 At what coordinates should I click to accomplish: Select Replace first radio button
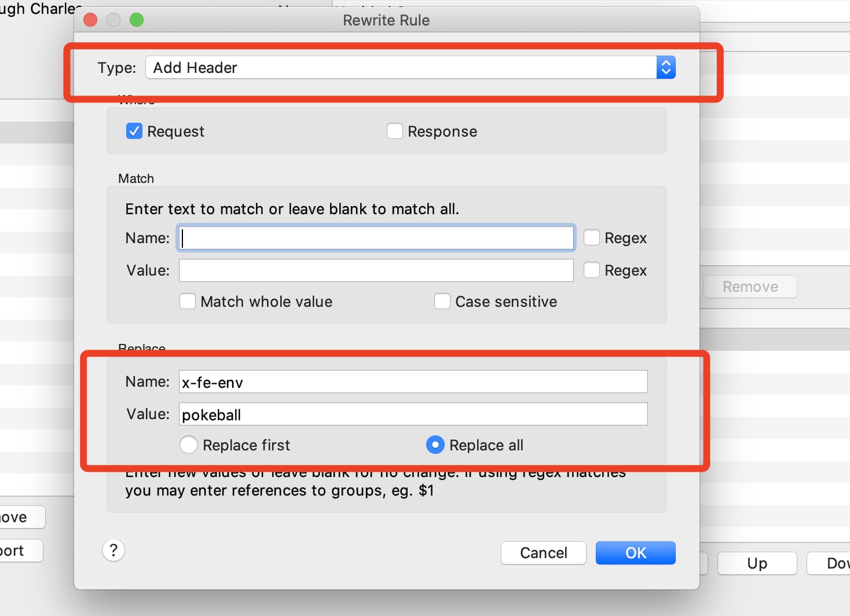click(x=189, y=445)
